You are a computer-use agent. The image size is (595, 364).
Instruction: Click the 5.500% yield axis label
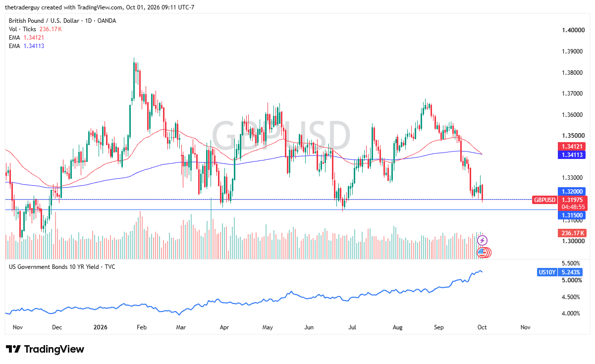click(x=570, y=263)
